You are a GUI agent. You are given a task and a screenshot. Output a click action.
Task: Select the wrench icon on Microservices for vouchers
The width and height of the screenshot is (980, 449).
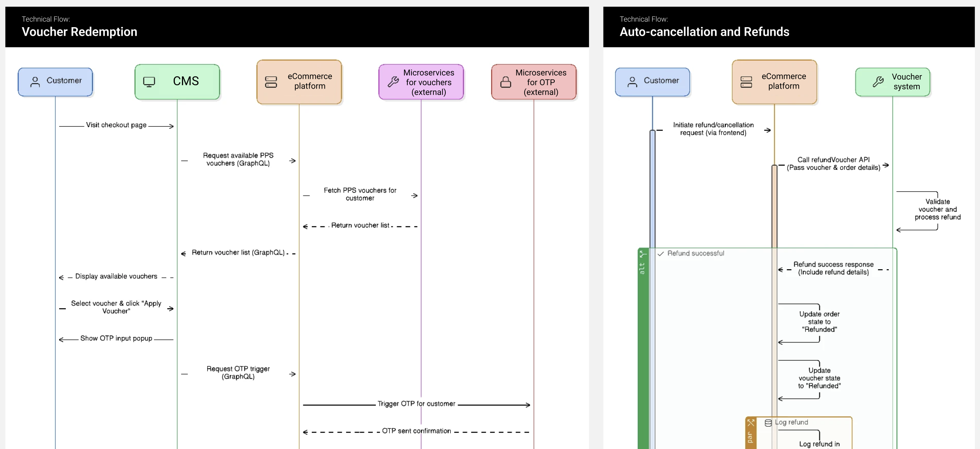tap(392, 82)
